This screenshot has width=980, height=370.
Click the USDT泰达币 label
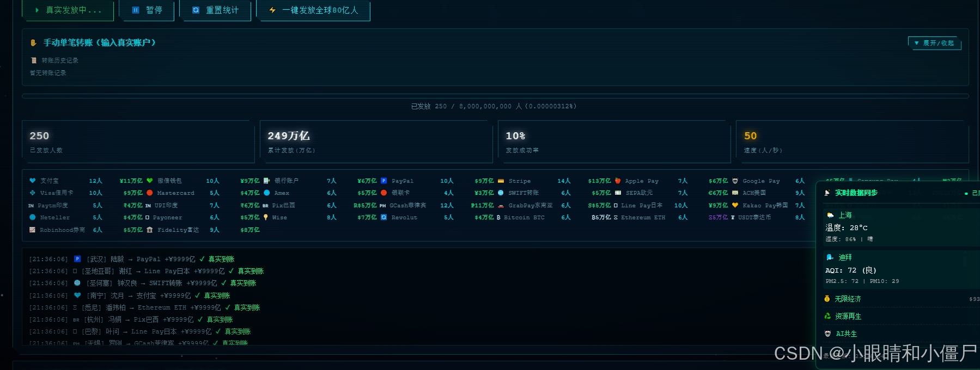tap(754, 217)
